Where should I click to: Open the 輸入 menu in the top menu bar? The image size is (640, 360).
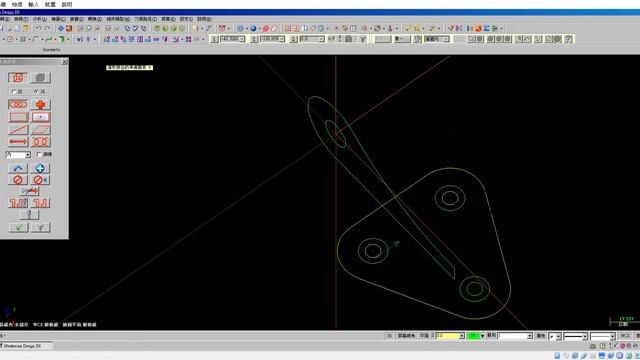pyautogui.click(x=33, y=4)
